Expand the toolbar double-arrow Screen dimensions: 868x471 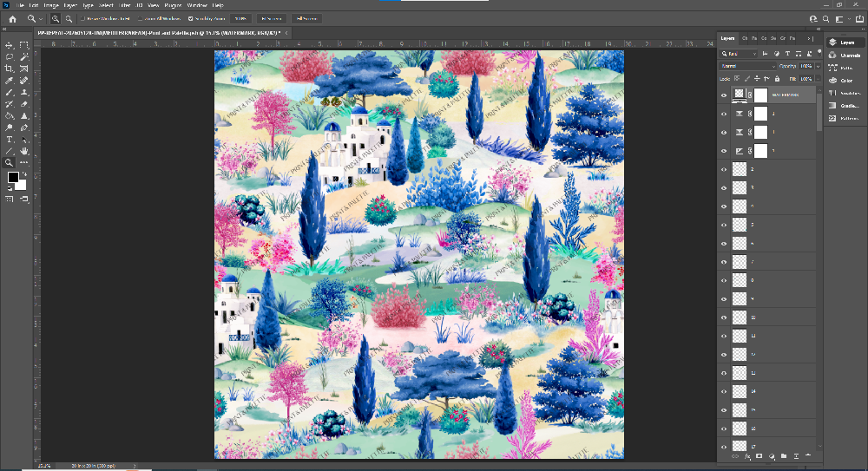tap(4, 29)
